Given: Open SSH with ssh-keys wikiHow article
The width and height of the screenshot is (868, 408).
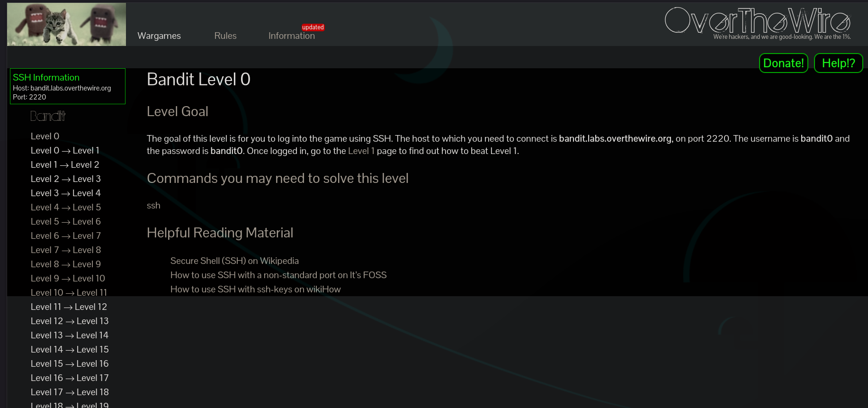Looking at the screenshot, I should click(x=255, y=290).
